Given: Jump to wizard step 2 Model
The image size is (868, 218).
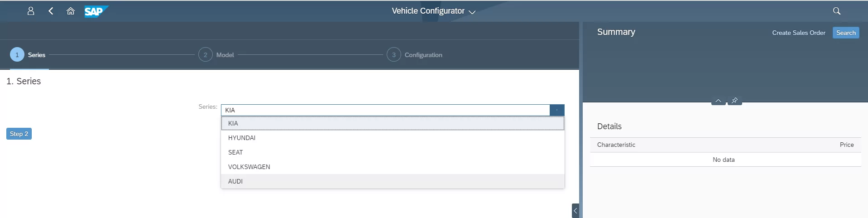Looking at the screenshot, I should click(206, 55).
